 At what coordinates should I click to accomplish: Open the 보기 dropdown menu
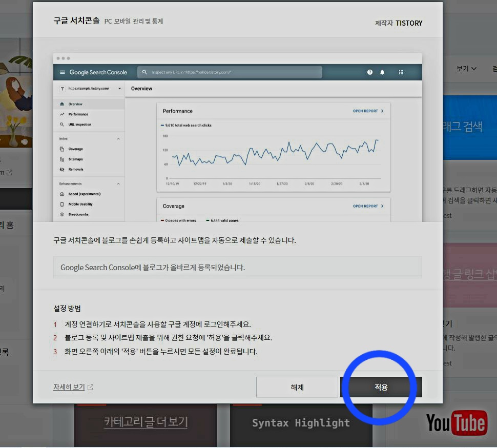(x=466, y=68)
